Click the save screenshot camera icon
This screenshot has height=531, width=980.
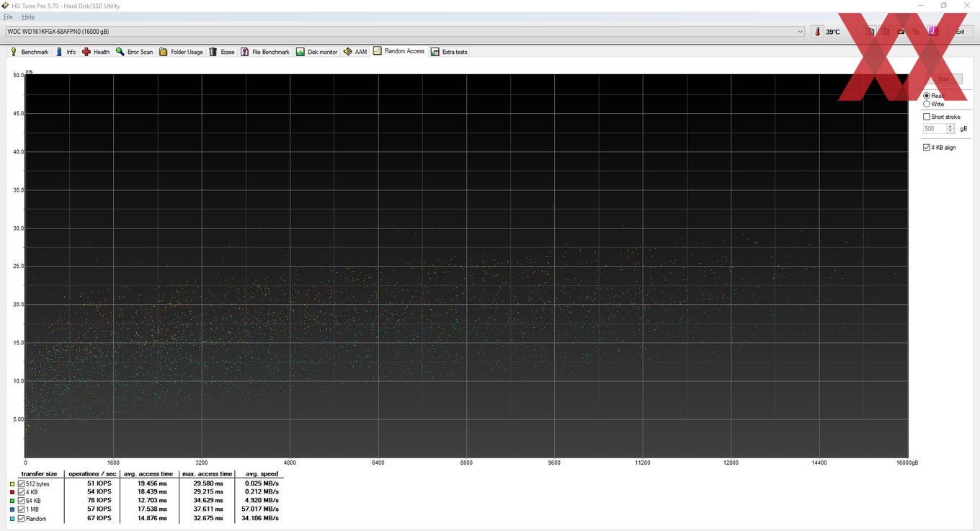[901, 32]
